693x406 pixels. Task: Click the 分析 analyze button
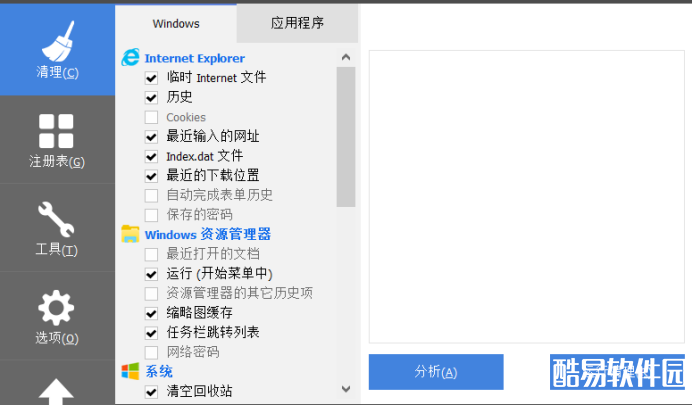click(x=436, y=372)
